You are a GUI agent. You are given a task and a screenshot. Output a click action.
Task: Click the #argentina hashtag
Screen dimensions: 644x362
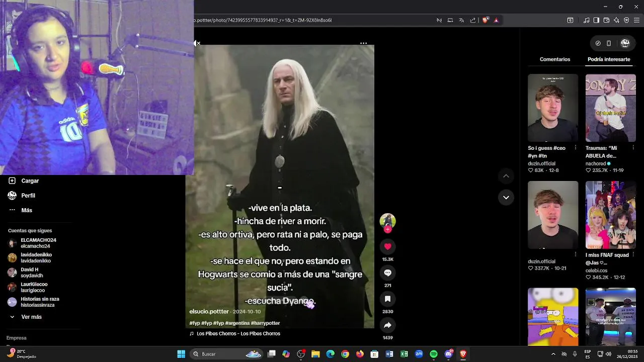(x=237, y=323)
